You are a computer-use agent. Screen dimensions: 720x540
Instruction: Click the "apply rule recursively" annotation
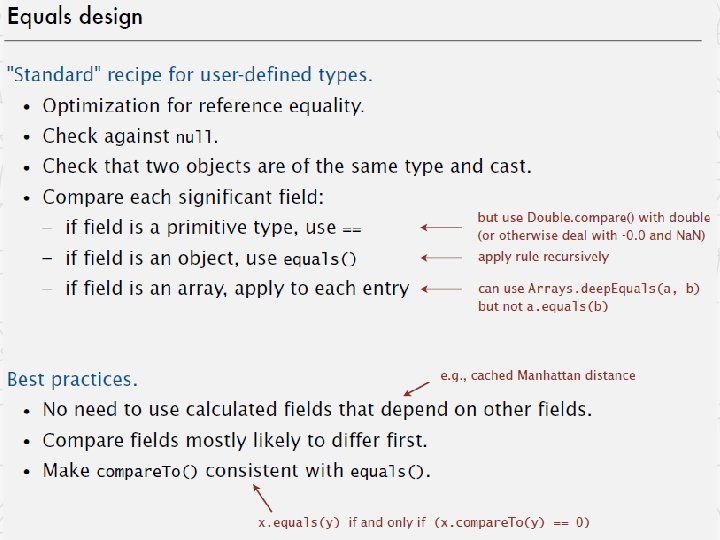point(543,257)
